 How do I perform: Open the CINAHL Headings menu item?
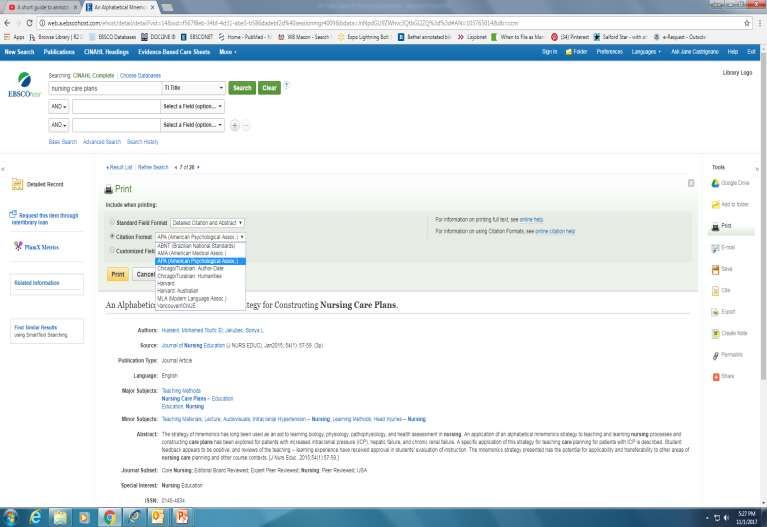106,52
